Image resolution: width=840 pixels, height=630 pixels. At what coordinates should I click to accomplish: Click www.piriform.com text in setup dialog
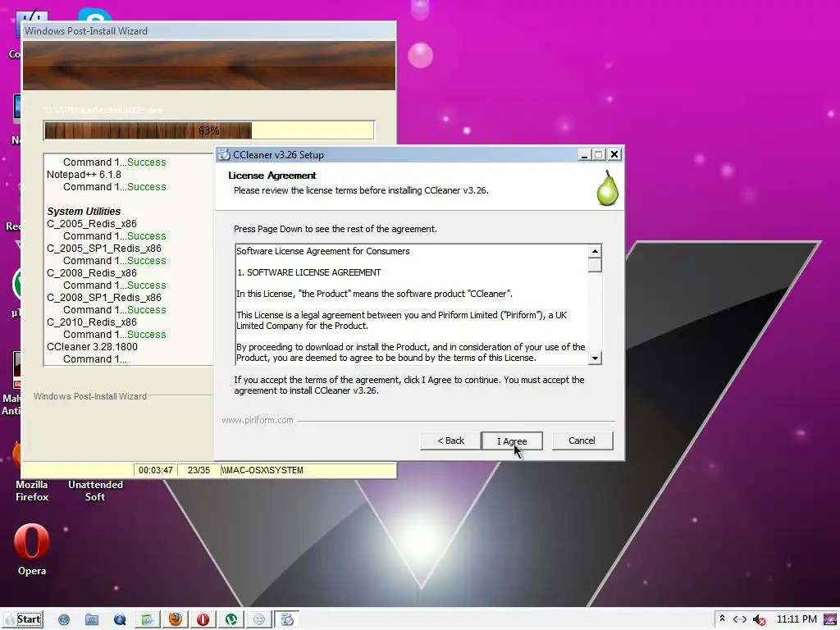(257, 421)
